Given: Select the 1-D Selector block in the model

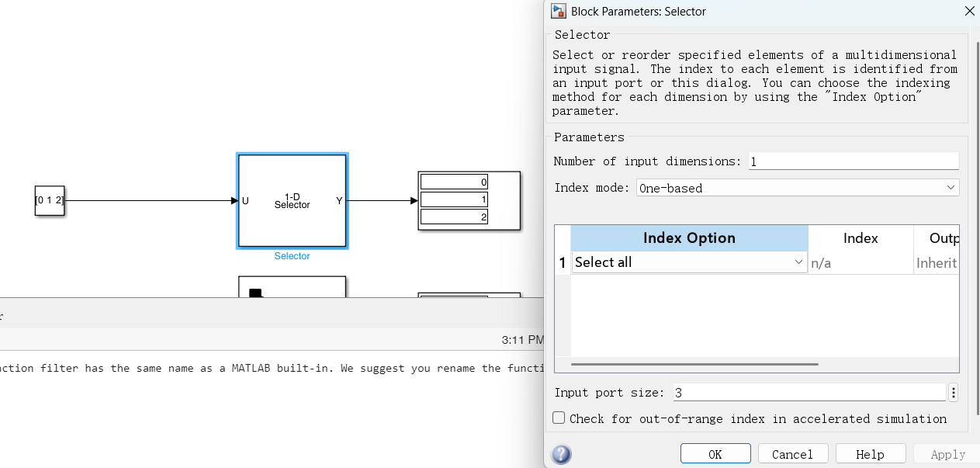Looking at the screenshot, I should tap(292, 200).
